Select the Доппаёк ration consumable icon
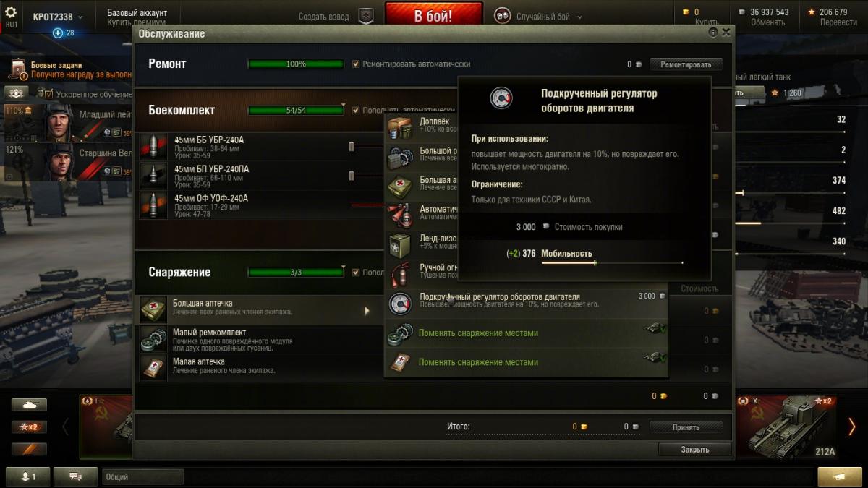This screenshot has width=868, height=488. [x=400, y=127]
